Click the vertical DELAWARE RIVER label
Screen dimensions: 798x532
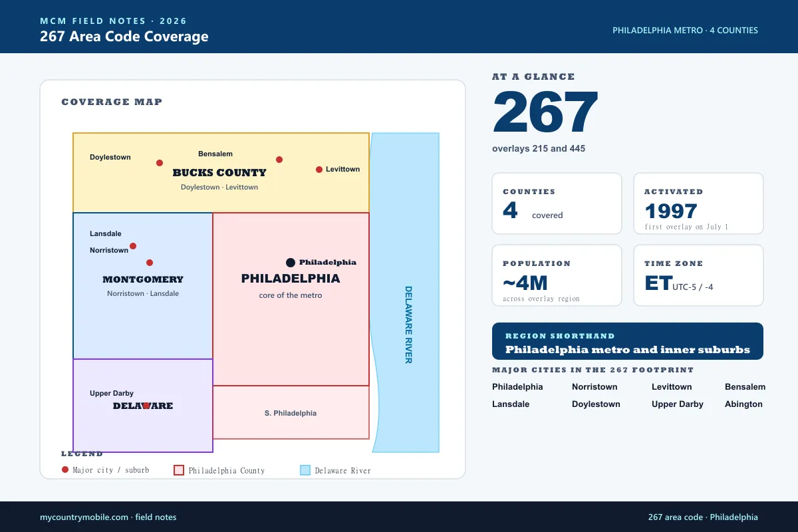408,325
